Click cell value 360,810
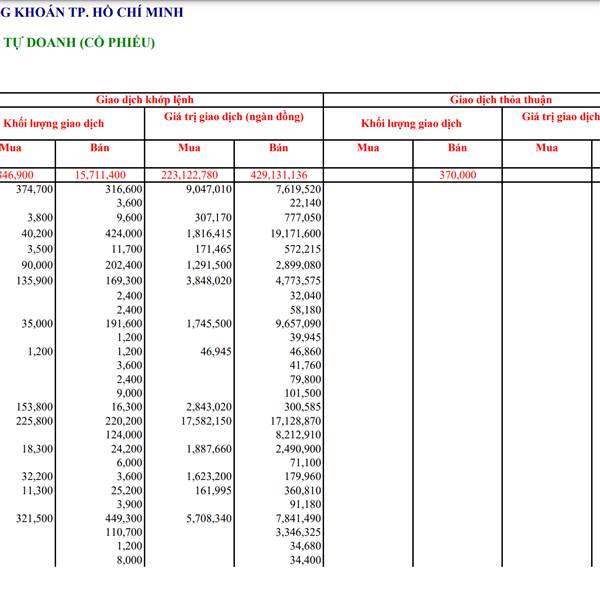The width and height of the screenshot is (600, 600). coord(303,491)
